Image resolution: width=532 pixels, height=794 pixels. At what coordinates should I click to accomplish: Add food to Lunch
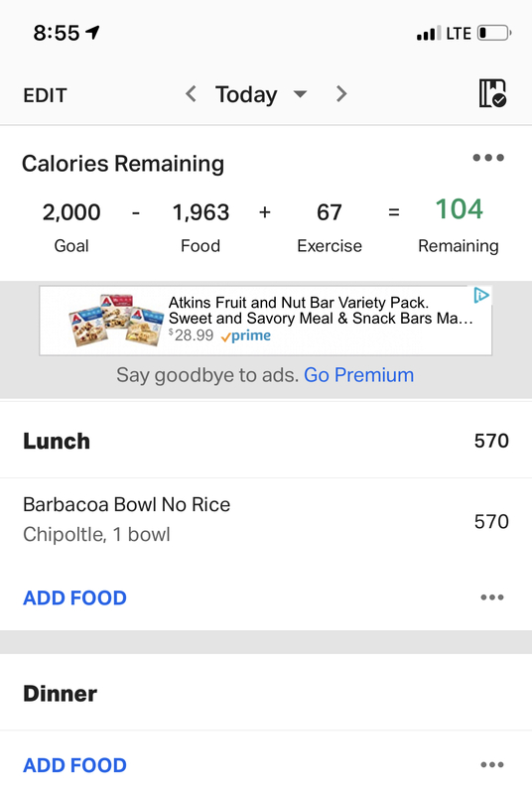[x=74, y=598]
